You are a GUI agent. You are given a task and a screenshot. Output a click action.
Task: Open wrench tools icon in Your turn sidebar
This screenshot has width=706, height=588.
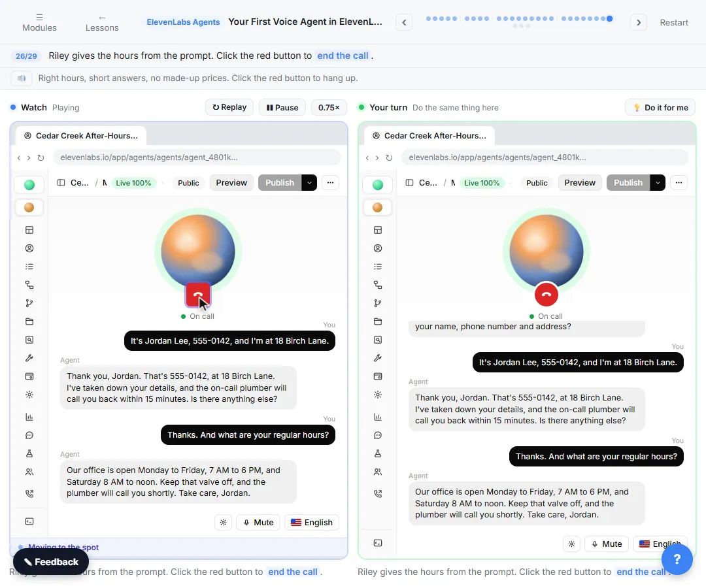point(378,358)
